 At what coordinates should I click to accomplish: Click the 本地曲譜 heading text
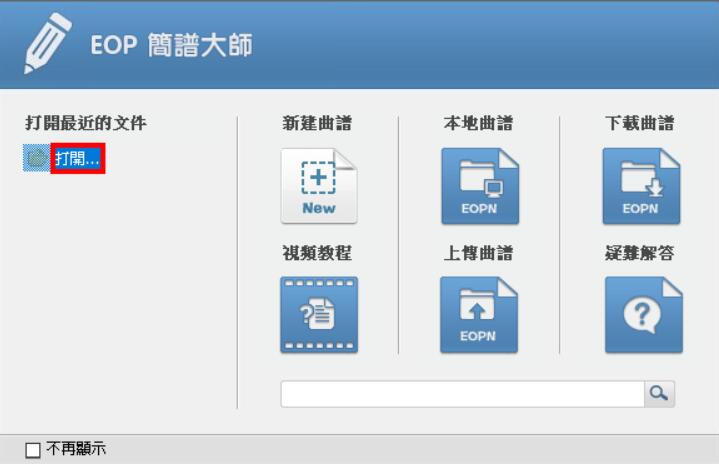(x=478, y=123)
